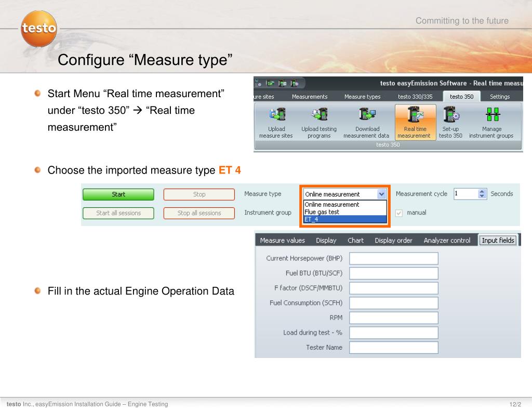
Task: Click the green Start button
Action: point(118,194)
